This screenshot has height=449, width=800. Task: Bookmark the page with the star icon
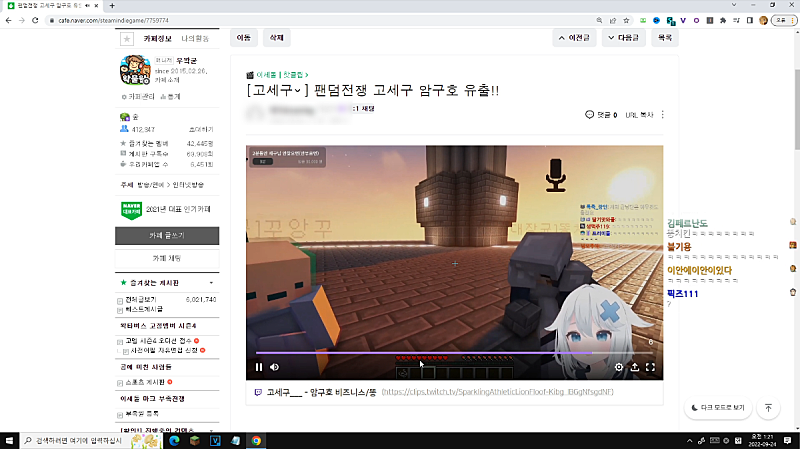627,20
